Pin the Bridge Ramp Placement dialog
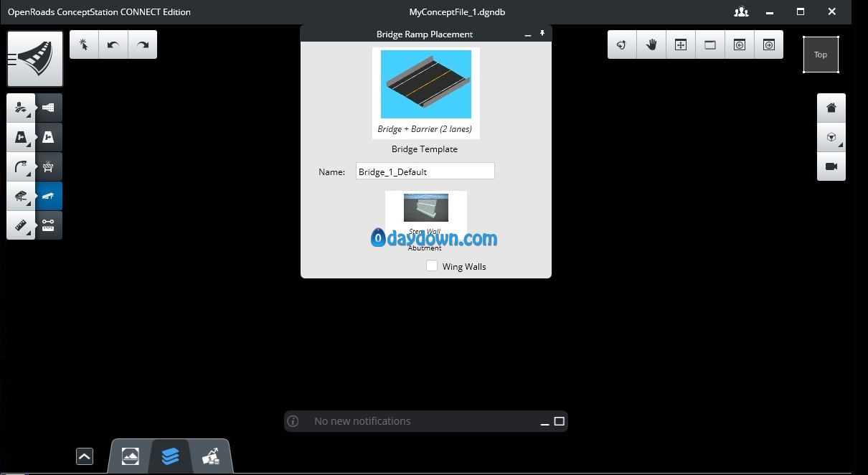The width and height of the screenshot is (868, 475). [542, 33]
